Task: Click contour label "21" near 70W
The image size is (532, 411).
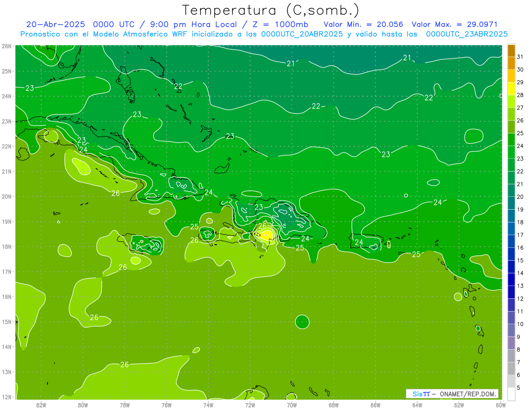Action: click(290, 64)
